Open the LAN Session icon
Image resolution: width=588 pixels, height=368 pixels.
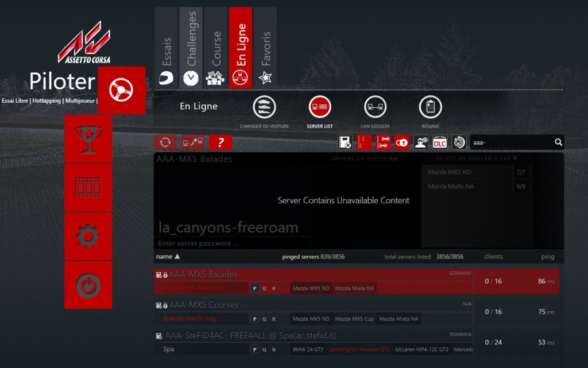coord(375,107)
